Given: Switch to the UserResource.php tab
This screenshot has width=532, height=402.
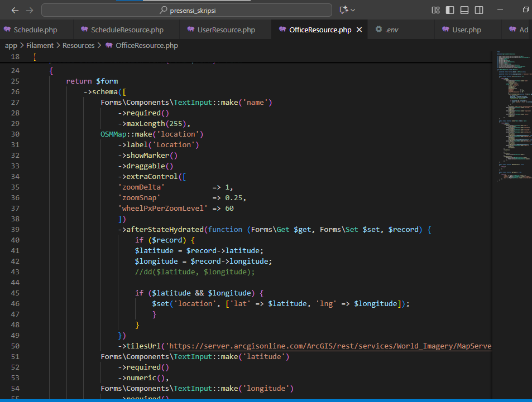Looking at the screenshot, I should [x=226, y=30].
